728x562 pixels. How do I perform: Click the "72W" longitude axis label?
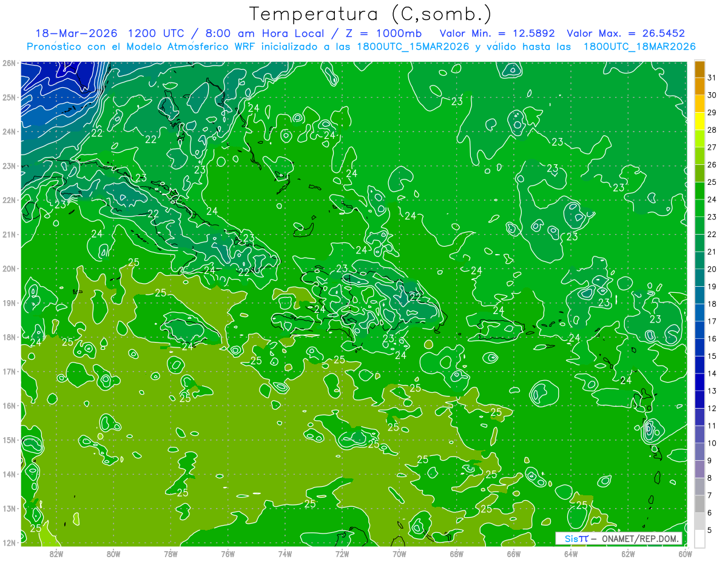[x=342, y=554]
